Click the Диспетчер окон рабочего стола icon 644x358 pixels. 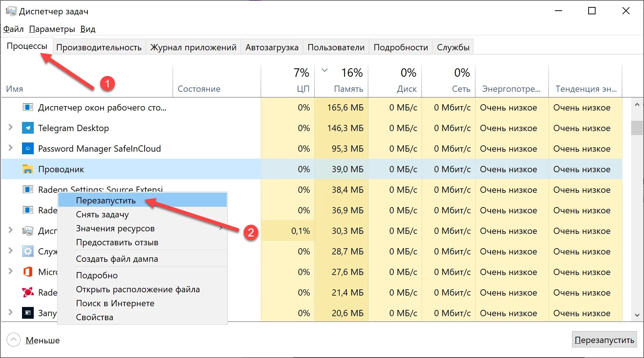tap(28, 107)
